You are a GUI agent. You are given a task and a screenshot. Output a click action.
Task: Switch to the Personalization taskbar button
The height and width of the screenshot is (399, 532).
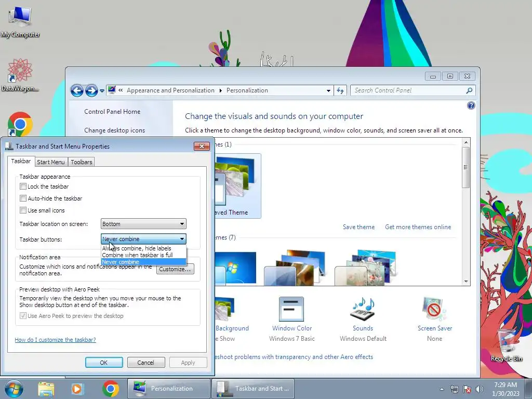[169, 389]
